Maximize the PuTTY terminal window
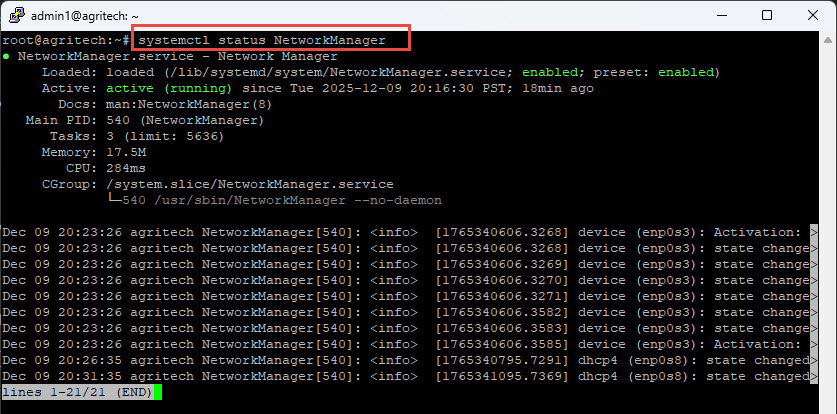Screen dimensions: 837x414 pyautogui.click(x=767, y=16)
